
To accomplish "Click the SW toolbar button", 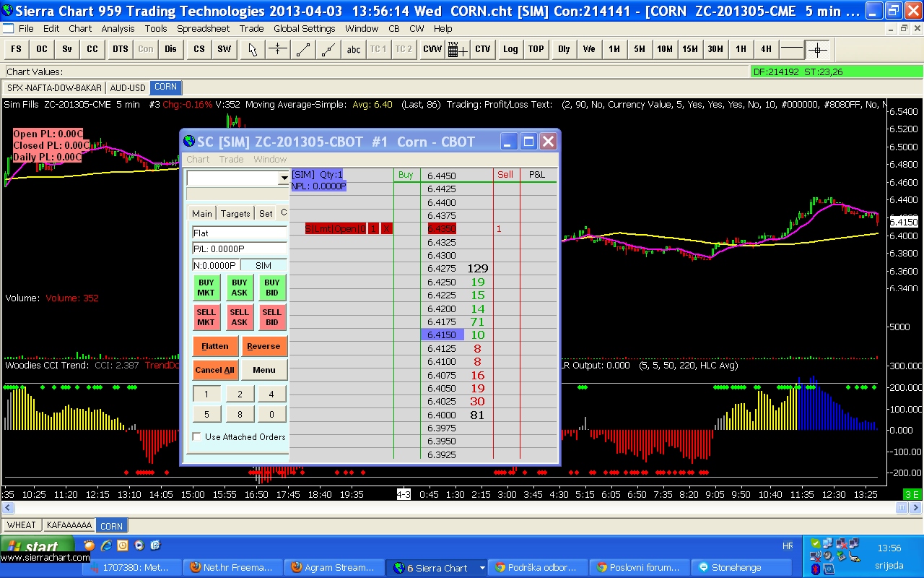I will tap(225, 49).
